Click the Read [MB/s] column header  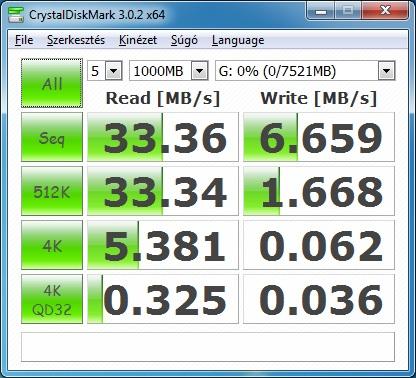(x=163, y=99)
